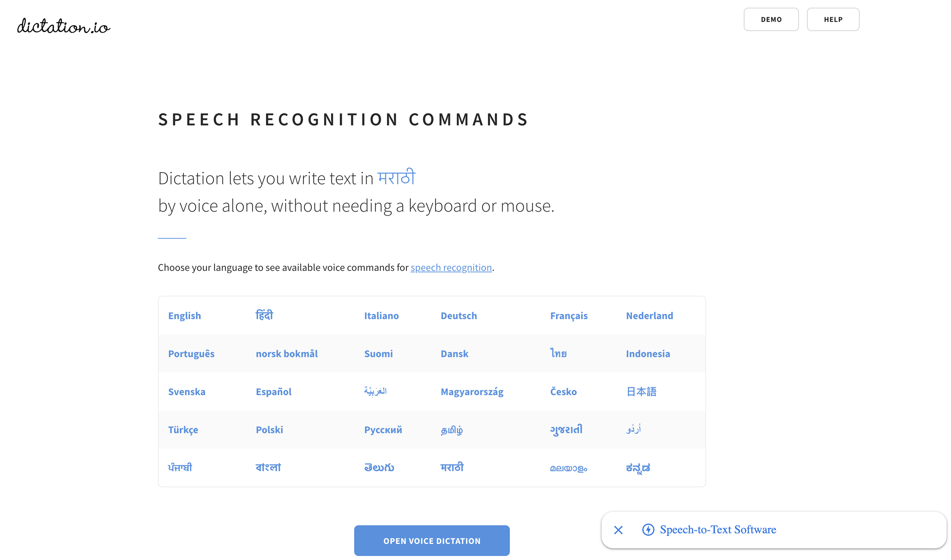The image size is (951, 560).
Task: Open the speech recognition hyperlink
Action: click(x=451, y=267)
